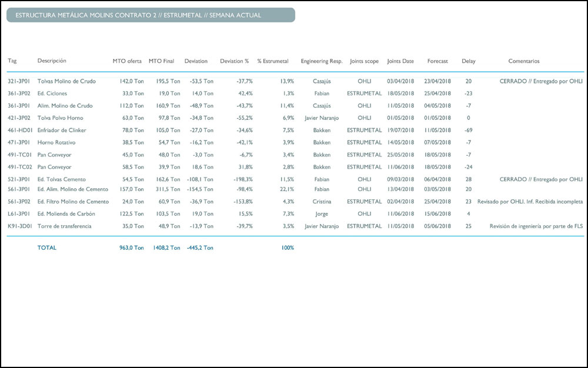Choose the % Estrumetal column header

(273, 61)
